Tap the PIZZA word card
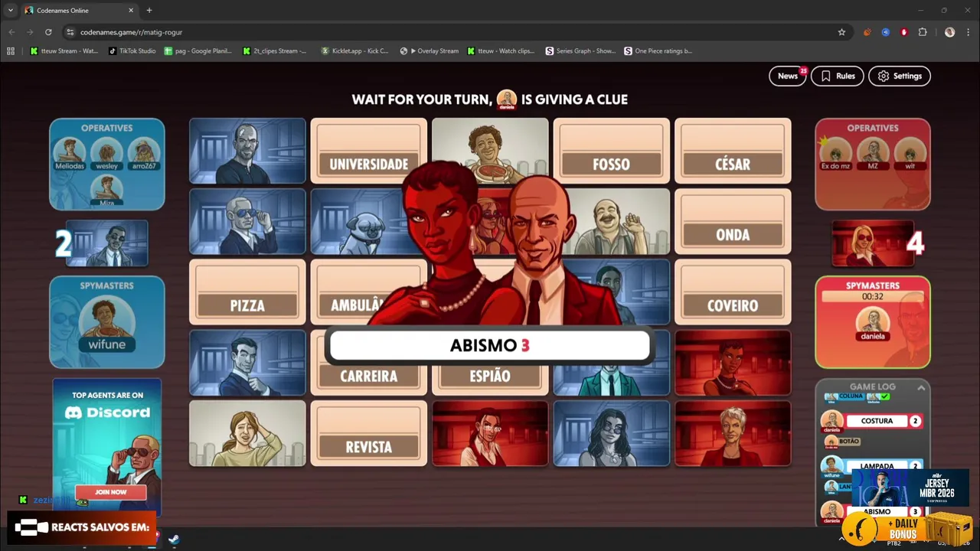 (x=247, y=292)
